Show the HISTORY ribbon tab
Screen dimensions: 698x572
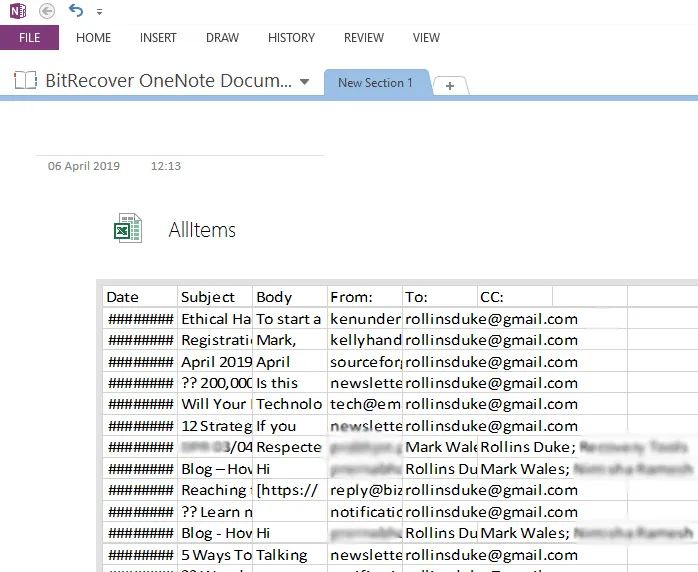[x=291, y=38]
